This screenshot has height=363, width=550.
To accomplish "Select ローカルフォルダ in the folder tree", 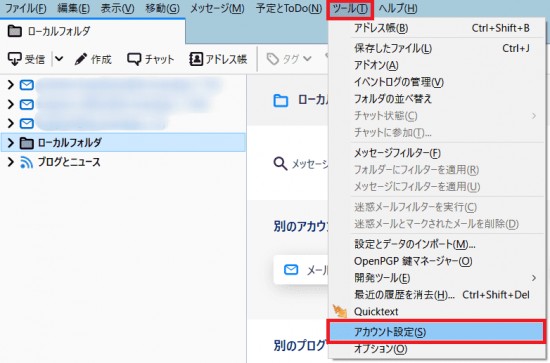I will click(x=123, y=142).
